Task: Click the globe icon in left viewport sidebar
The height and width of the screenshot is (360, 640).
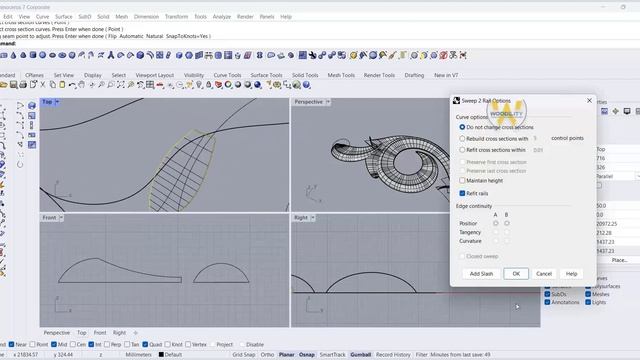Action: pos(32,106)
